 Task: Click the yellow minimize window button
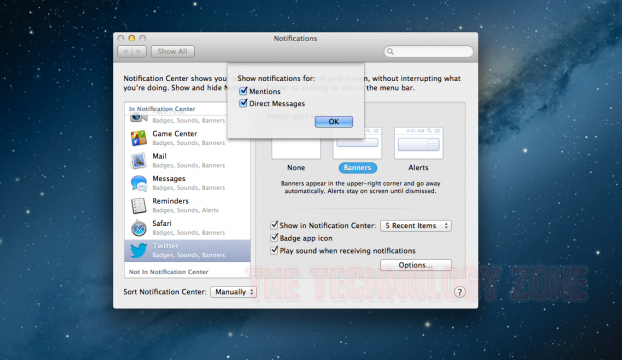pos(132,38)
